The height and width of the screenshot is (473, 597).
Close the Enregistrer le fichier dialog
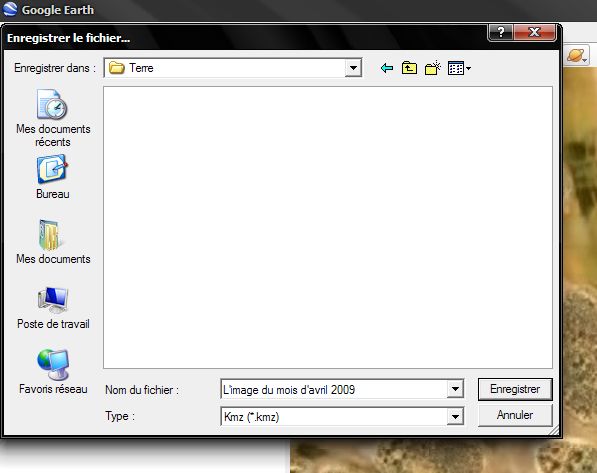pos(535,32)
